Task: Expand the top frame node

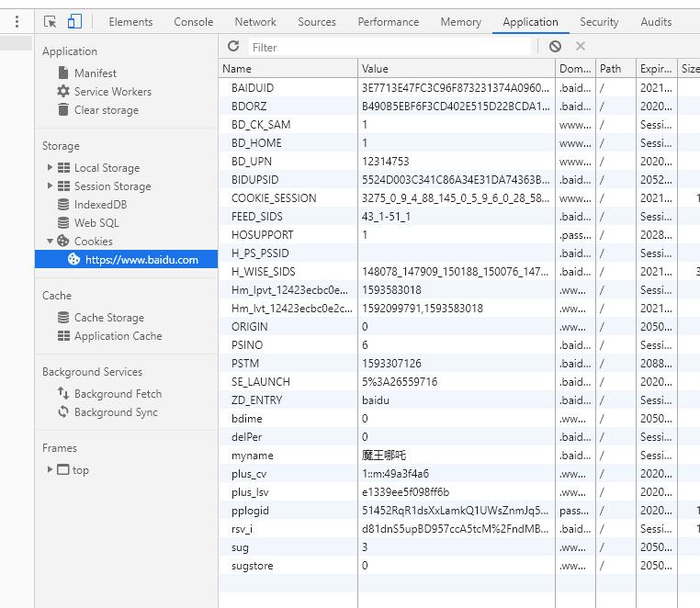Action: 50,470
